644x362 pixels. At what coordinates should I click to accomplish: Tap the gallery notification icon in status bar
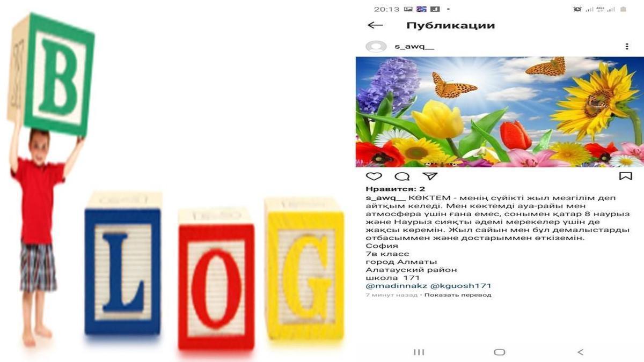click(408, 9)
